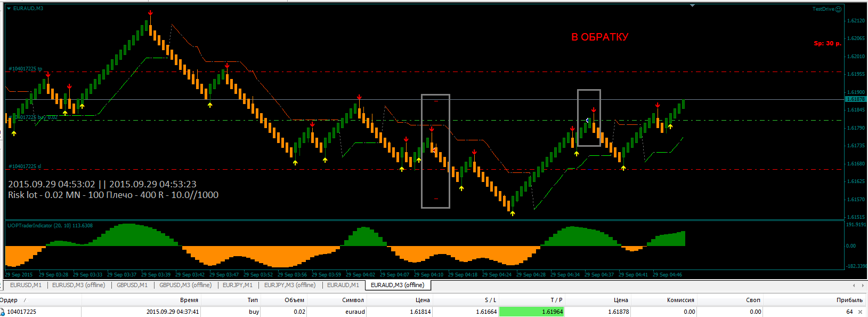
Task: Open the EURJPY,M3 (offline) tab
Action: point(290,285)
